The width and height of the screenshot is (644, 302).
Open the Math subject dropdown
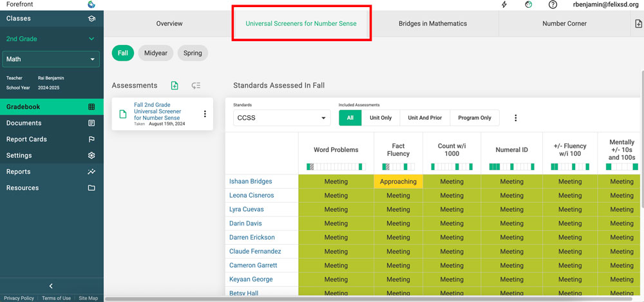[x=52, y=59]
